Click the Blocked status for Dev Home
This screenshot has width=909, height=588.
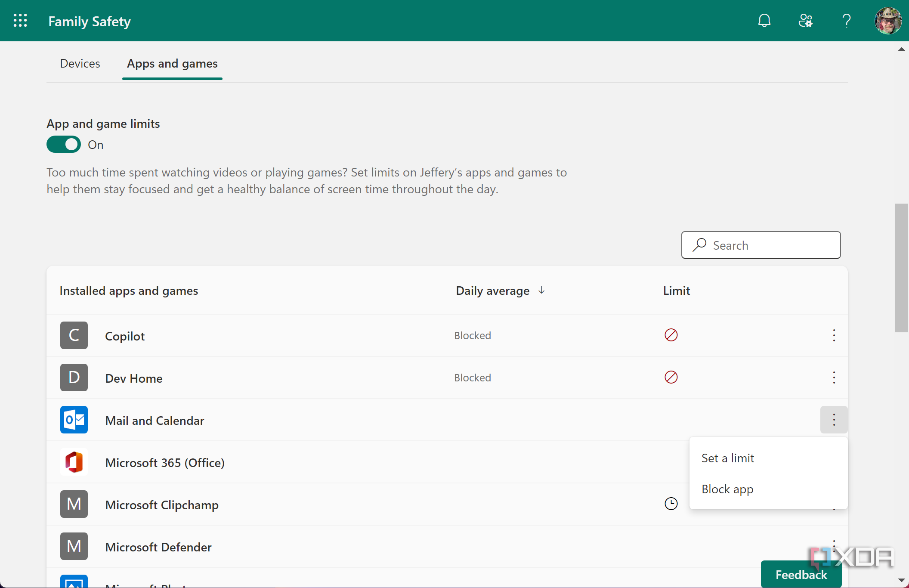point(473,378)
